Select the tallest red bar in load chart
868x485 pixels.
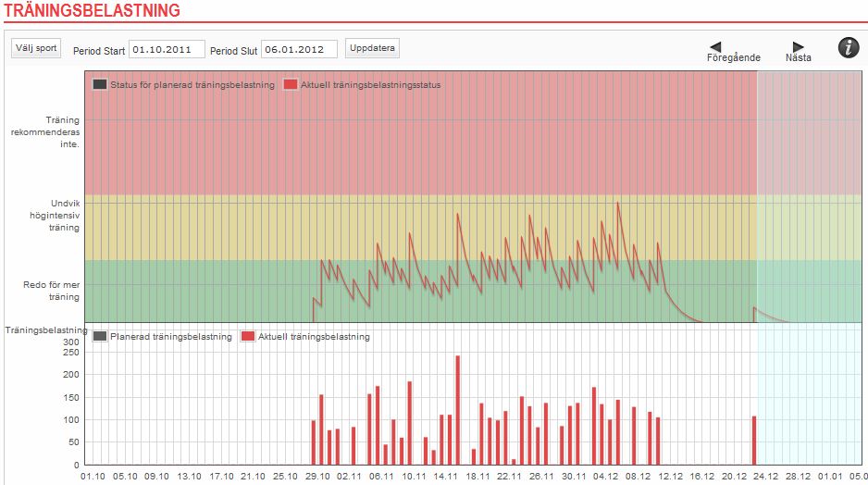[457, 409]
